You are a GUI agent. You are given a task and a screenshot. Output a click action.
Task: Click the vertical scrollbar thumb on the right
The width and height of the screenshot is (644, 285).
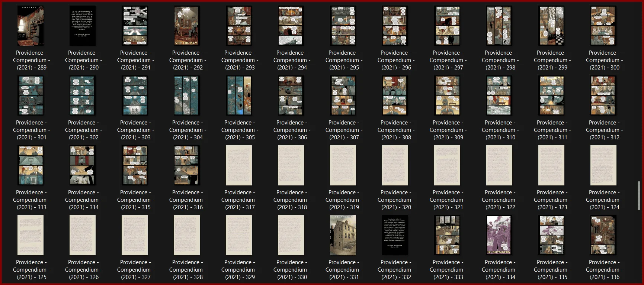pos(639,196)
